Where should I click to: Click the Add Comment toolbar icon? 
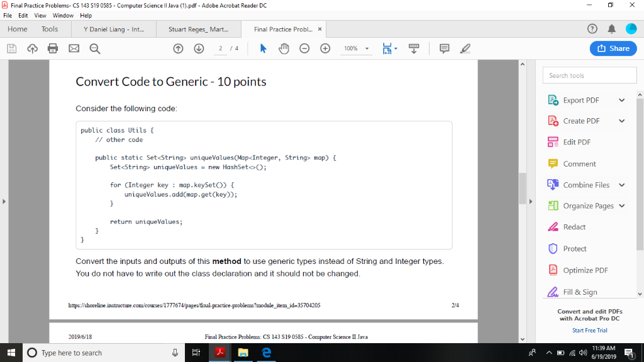point(444,48)
